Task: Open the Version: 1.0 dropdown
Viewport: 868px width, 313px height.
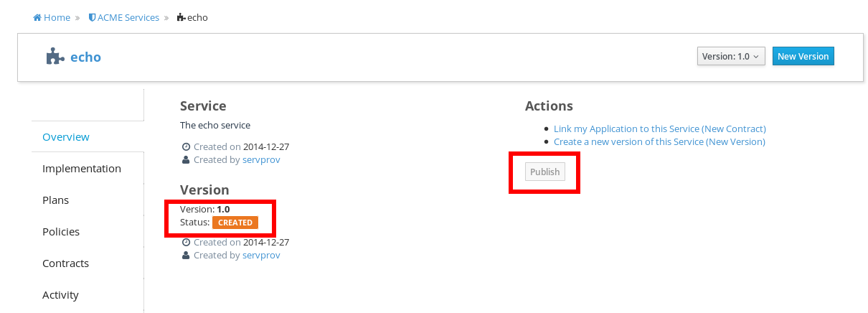Action: [x=731, y=56]
